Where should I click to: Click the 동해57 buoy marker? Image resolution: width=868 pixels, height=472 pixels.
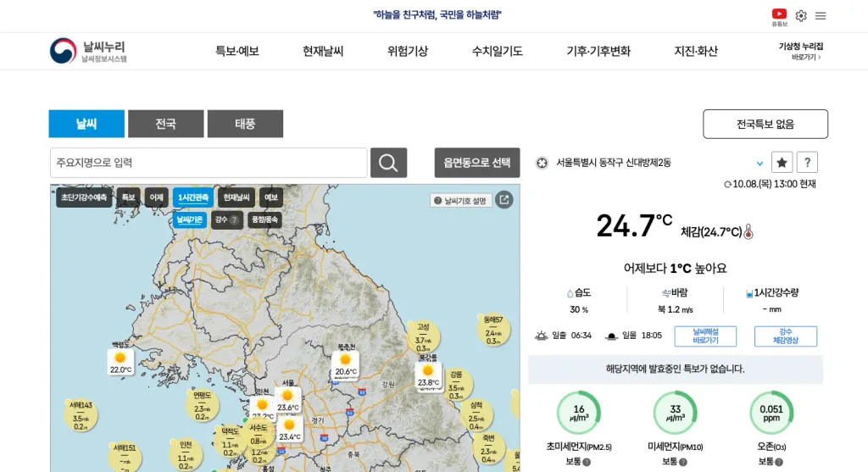click(493, 330)
